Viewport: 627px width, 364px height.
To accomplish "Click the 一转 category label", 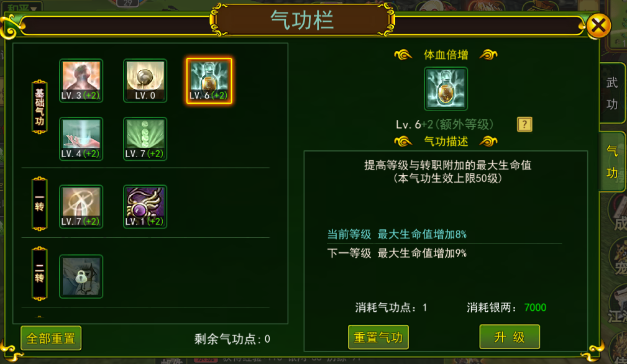I will [40, 204].
